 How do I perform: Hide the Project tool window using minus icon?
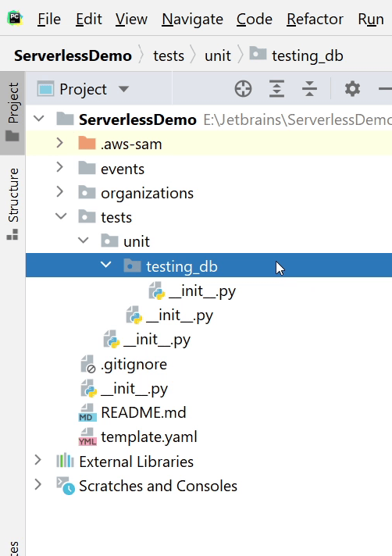[x=386, y=89]
